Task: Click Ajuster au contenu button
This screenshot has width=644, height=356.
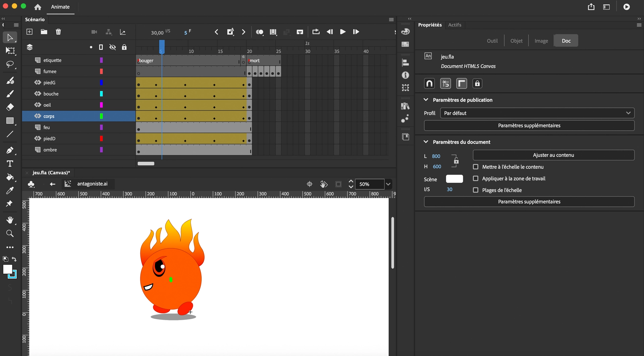Action: (553, 155)
